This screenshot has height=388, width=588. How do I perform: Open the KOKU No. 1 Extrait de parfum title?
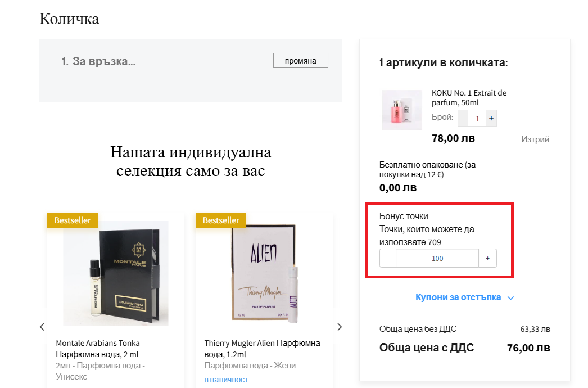tap(469, 98)
